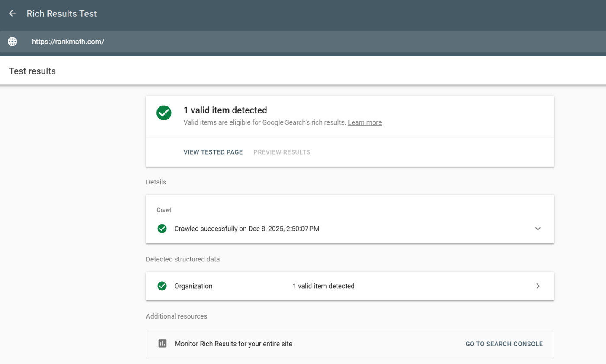Viewport: 606px width, 364px height.
Task: Click the Crawled successfully timestamp text
Action: pos(246,229)
